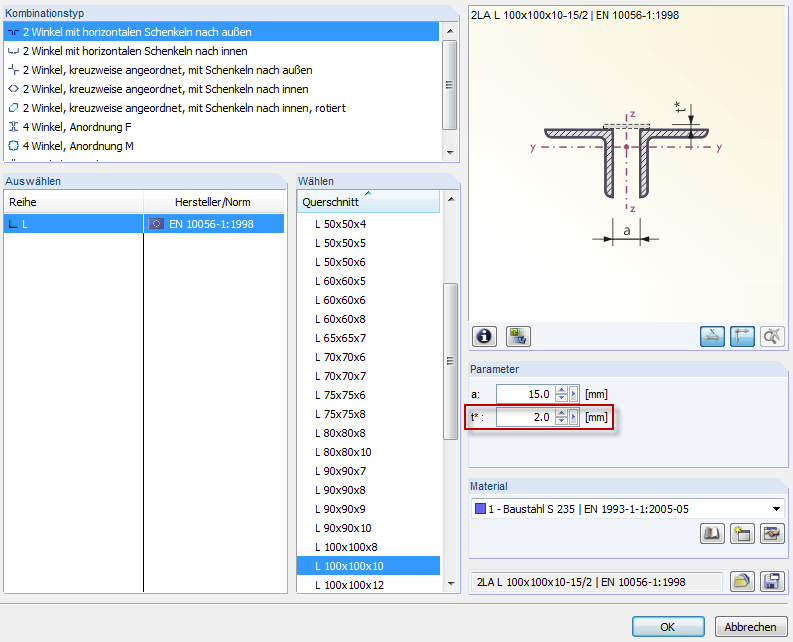Toggle dimension display icon in preview
This screenshot has width=793, height=642.
click(712, 336)
